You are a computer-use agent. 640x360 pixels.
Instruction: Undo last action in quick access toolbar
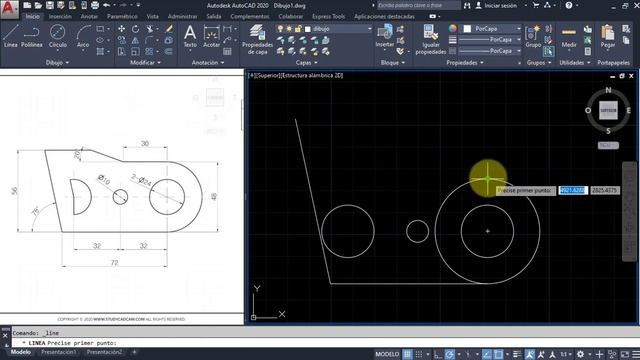107,5
